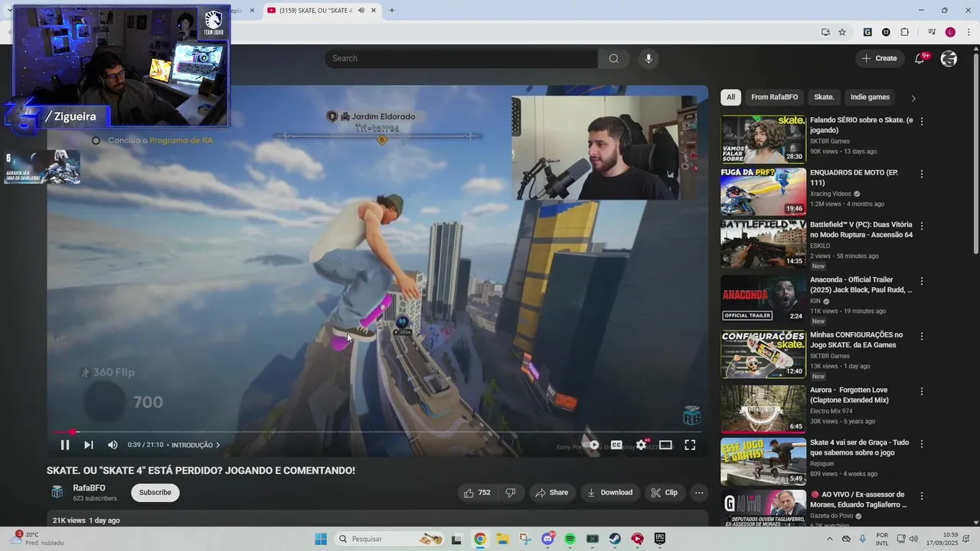The image size is (980, 551).
Task: Open options menu for Aurora Forgotten Love
Action: [x=922, y=392]
